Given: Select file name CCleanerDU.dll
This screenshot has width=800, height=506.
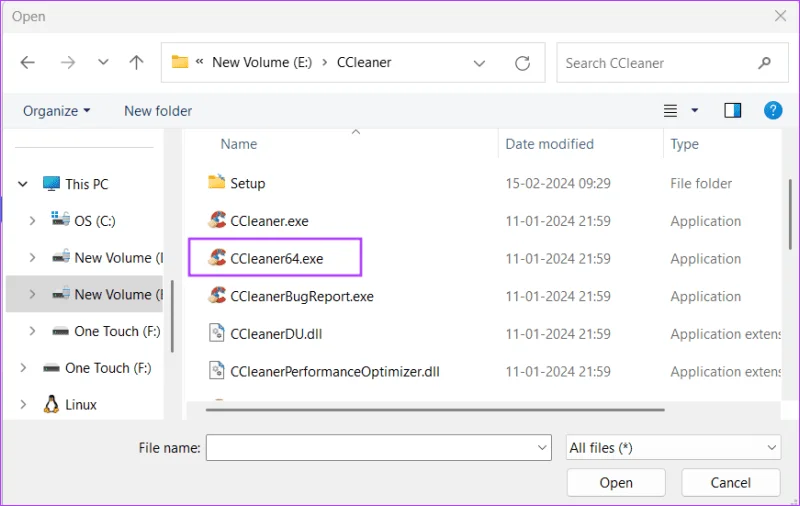Looking at the screenshot, I should click(276, 334).
